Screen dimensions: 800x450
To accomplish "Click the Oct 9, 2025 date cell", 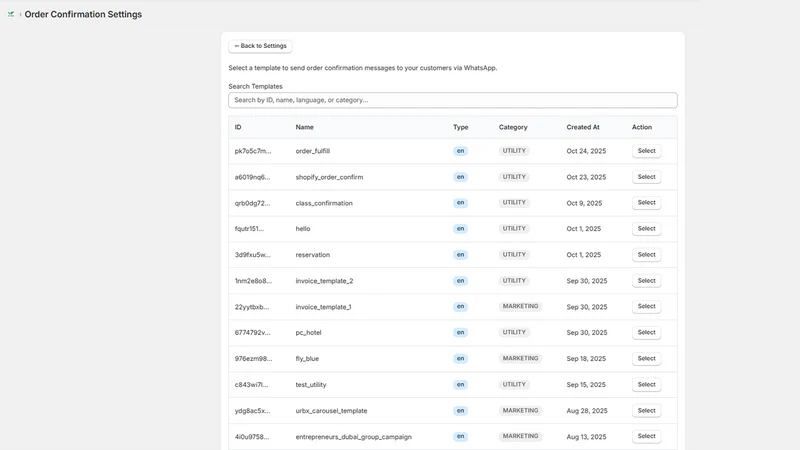I will pos(584,203).
